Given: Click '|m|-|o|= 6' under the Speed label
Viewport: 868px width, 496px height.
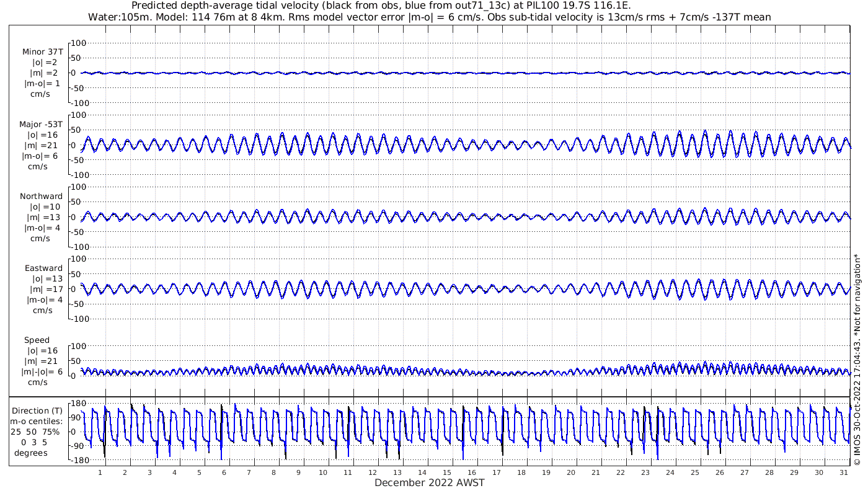Looking at the screenshot, I should (43, 372).
